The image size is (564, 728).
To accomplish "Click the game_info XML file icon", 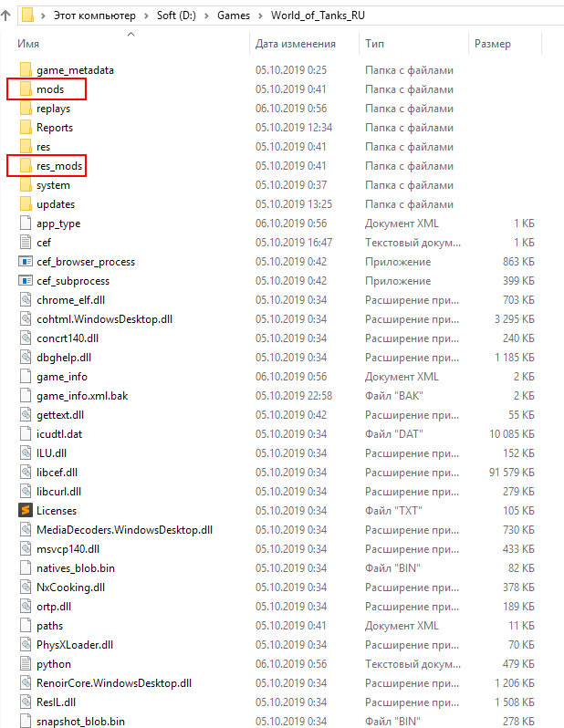I will (26, 377).
